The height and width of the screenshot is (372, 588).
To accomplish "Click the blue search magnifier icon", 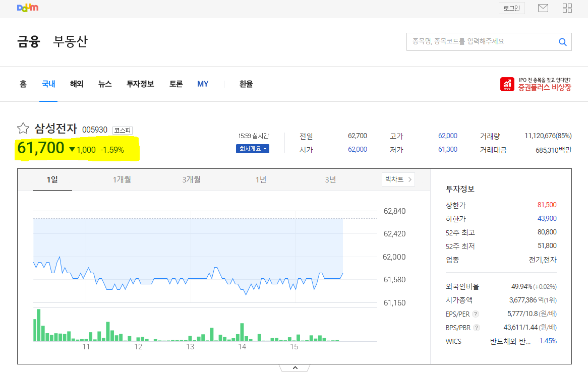I will [562, 42].
